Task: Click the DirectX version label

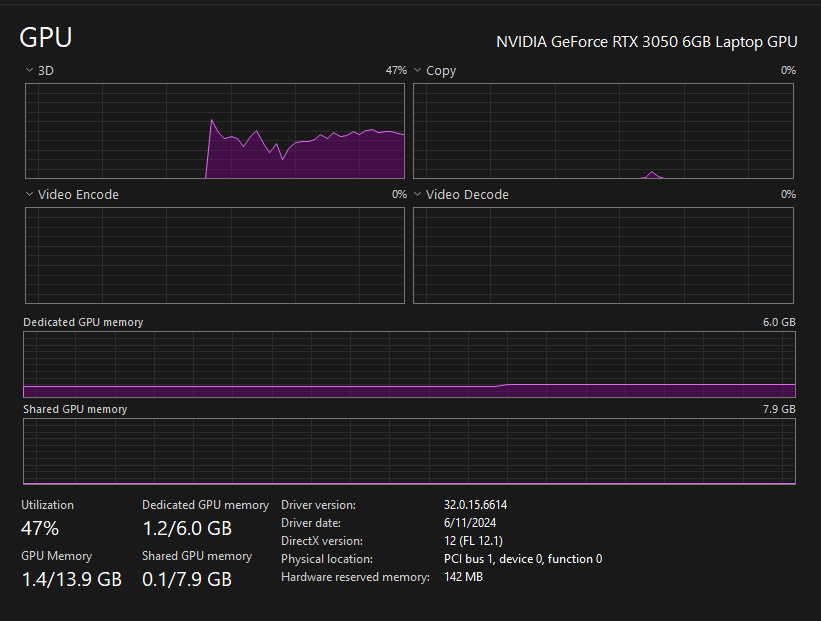Action: click(x=322, y=540)
